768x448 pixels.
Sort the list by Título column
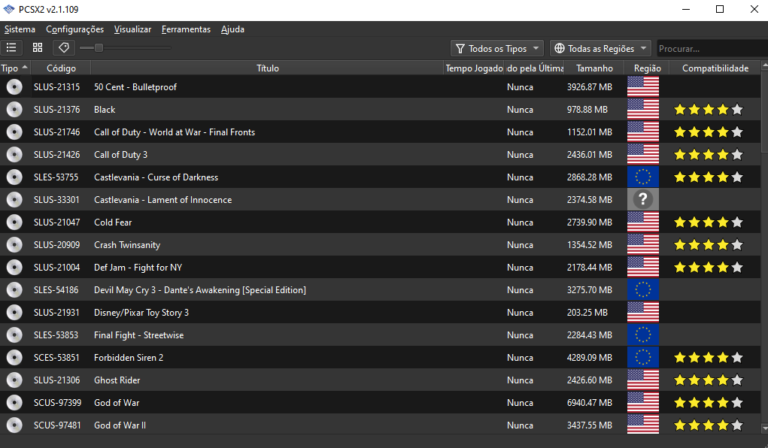[267, 68]
